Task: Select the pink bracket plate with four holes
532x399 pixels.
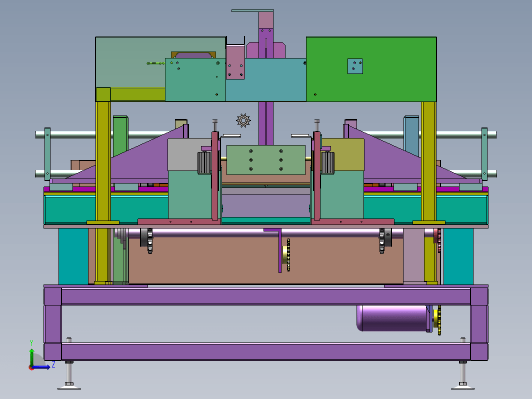Action: (x=235, y=63)
